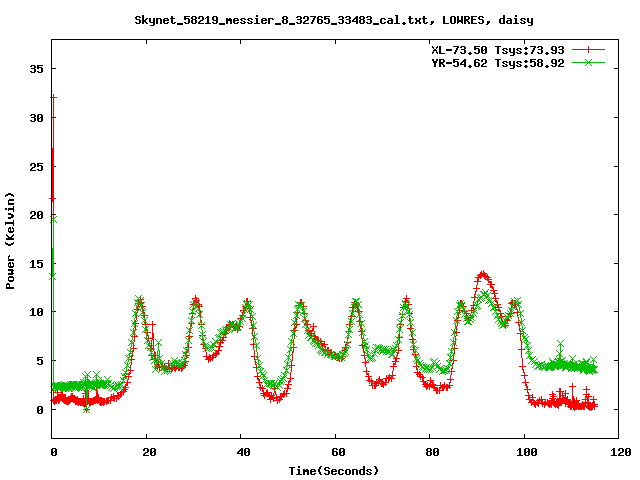640x480 pixels.
Task: Click the x-axis tick label 100
Action: point(523,452)
